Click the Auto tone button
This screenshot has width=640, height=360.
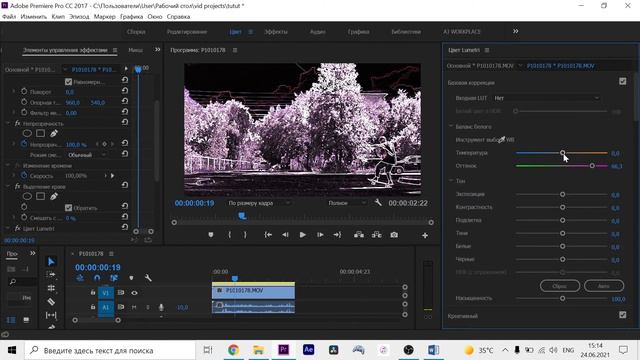[x=604, y=286]
